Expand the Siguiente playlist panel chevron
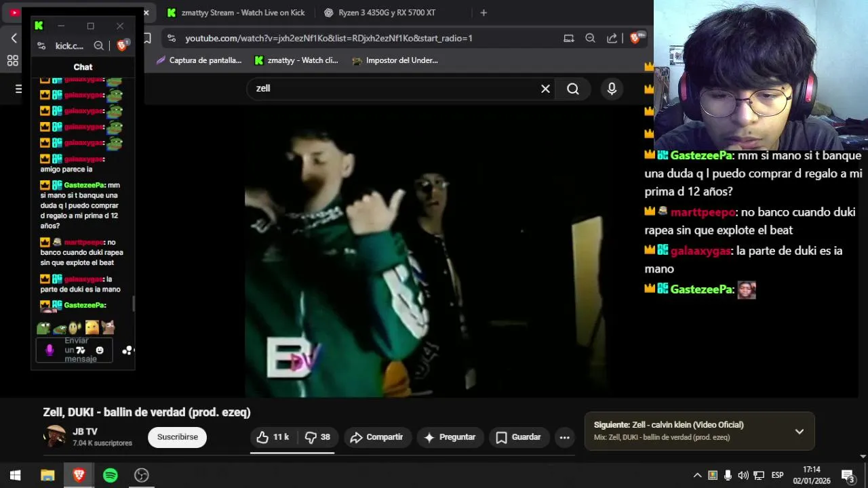868x488 pixels. [x=800, y=432]
